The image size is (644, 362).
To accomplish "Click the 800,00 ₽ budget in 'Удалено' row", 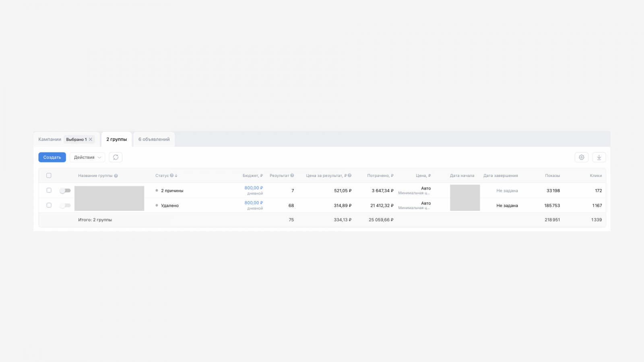I will click(x=254, y=203).
